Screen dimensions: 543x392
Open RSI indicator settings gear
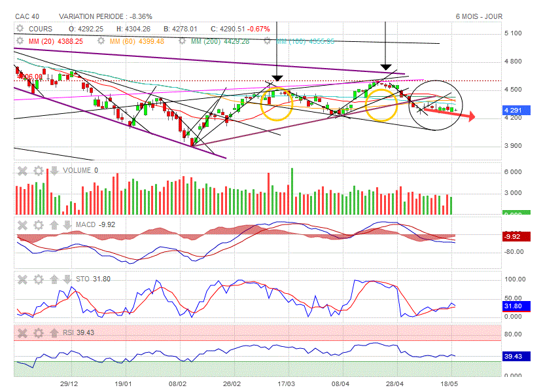(38, 333)
